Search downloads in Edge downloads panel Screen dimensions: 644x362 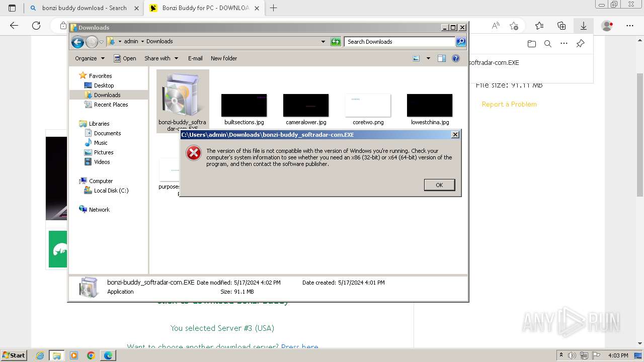click(x=548, y=44)
